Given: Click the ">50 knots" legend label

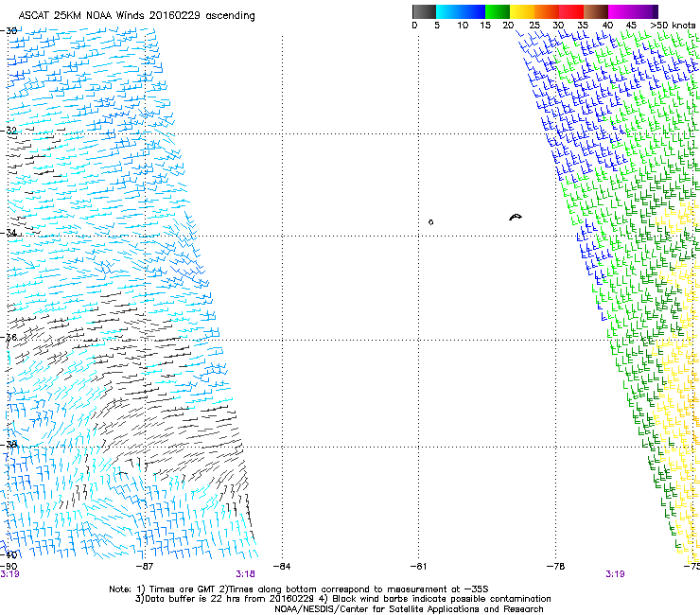Looking at the screenshot, I should coord(673,26).
